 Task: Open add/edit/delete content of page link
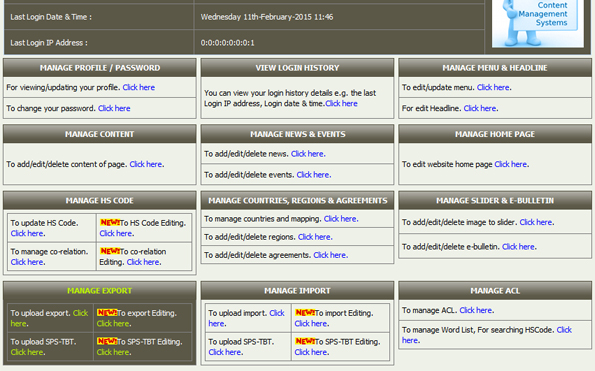point(146,164)
